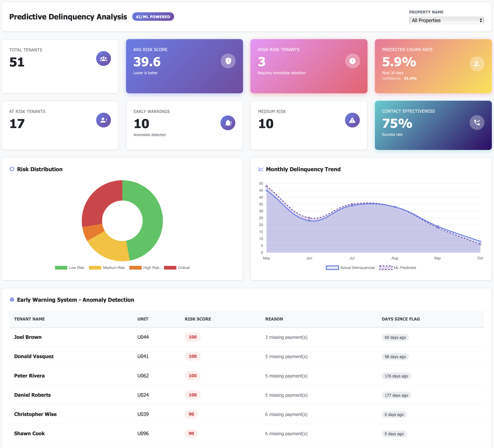Click the Risk Score column header
Viewport: 494px width, 448px height.
point(198,319)
